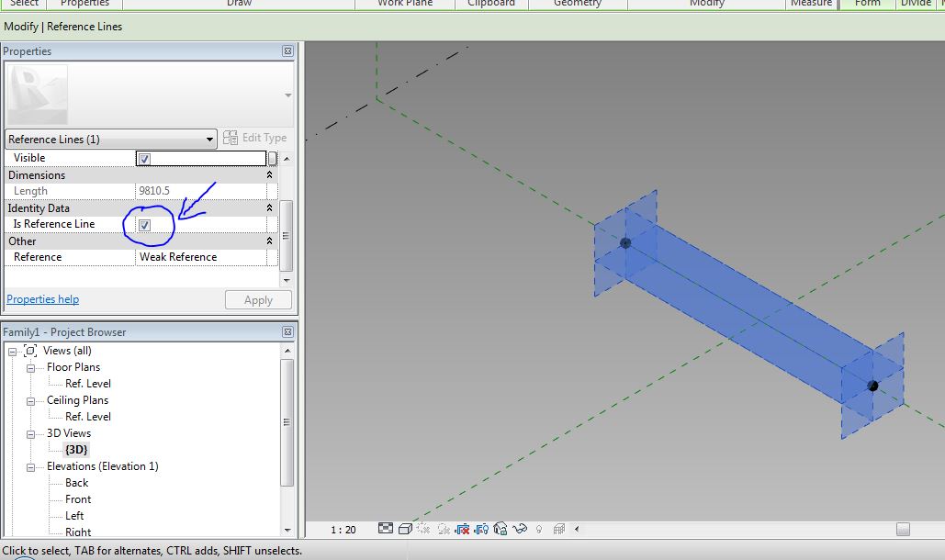Viewport: 945px width, 560px height.
Task: Click Project Browser scrollbar down arrow
Action: (287, 530)
